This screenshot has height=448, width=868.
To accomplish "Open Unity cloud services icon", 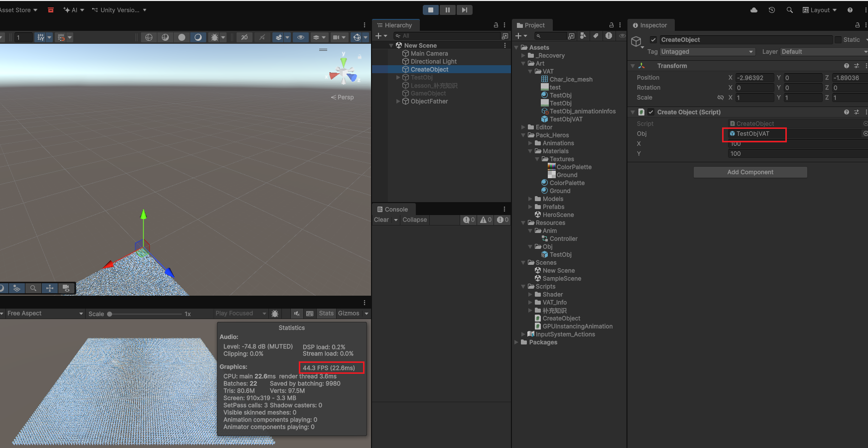I will click(754, 10).
